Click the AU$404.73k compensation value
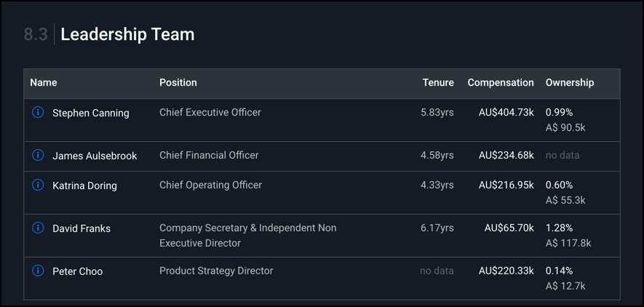 (x=506, y=113)
